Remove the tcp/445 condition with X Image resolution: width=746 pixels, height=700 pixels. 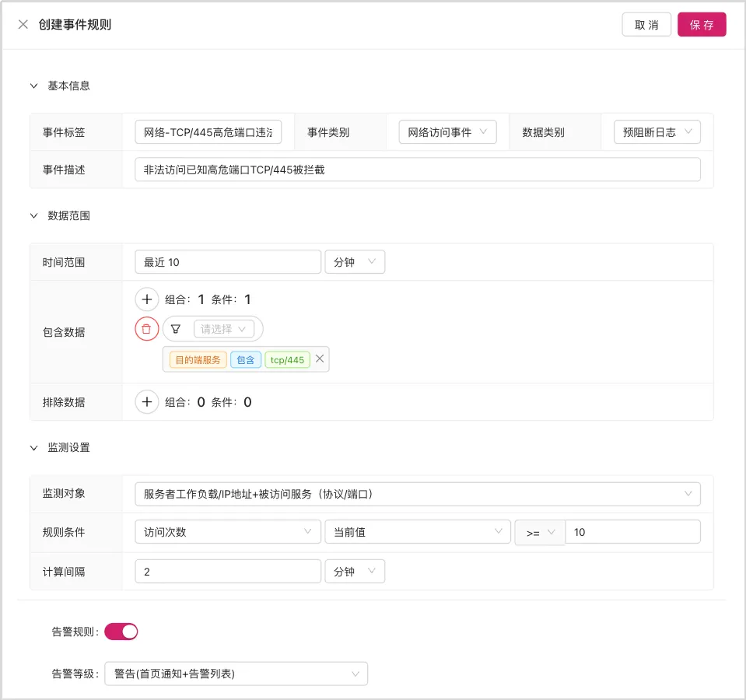[320, 359]
